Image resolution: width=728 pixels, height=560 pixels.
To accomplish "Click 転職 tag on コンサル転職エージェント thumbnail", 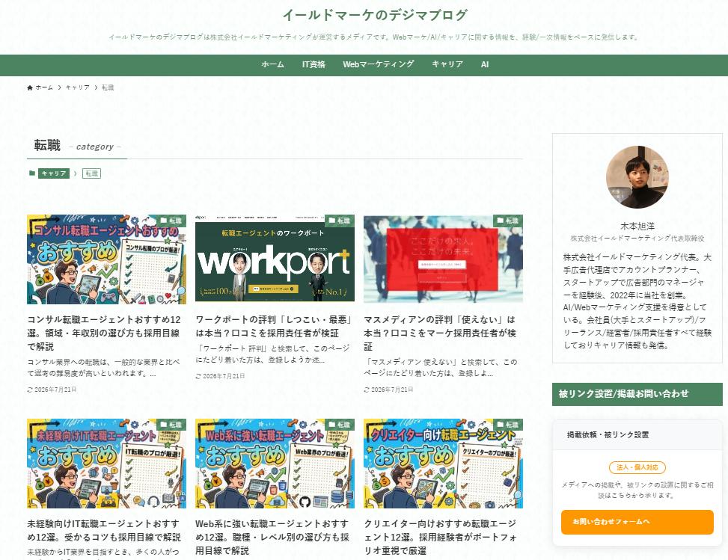I will 171,221.
